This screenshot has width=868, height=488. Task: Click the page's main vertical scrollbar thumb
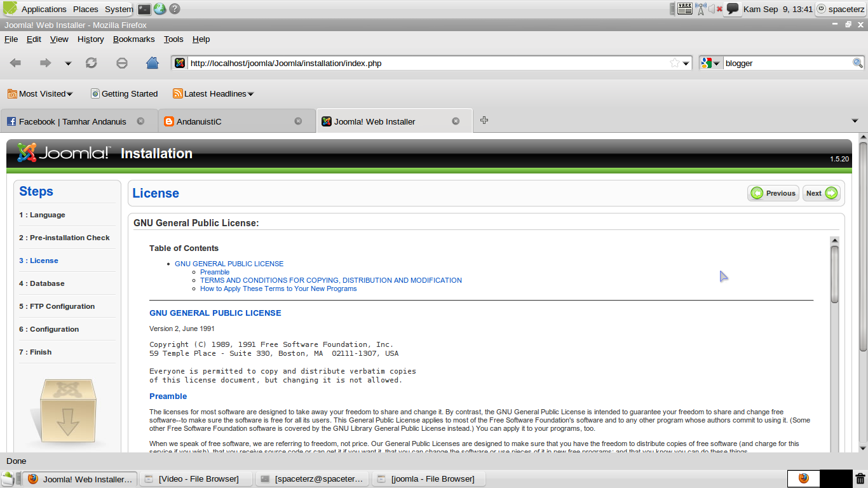[x=863, y=247]
